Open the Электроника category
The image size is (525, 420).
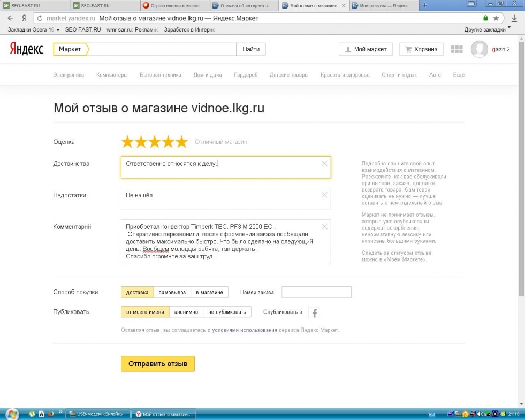pyautogui.click(x=69, y=75)
